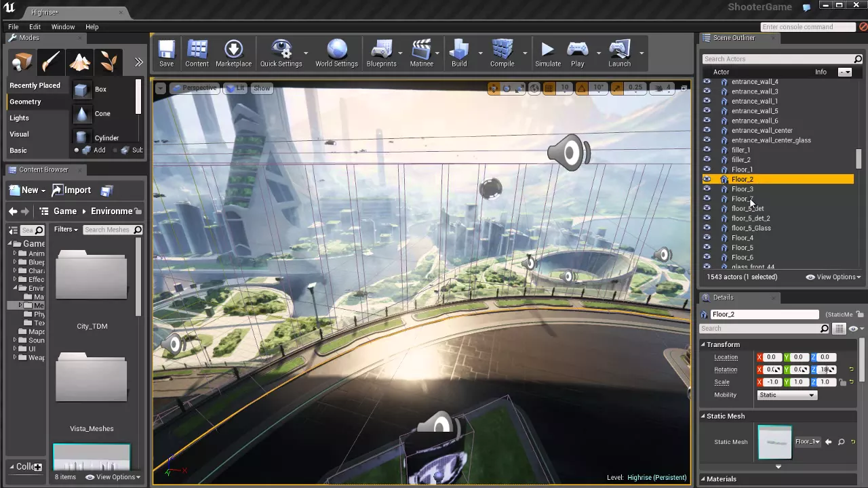Screen dimensions: 868x488
Task: Hide the filler_1 actor
Action: point(707,150)
